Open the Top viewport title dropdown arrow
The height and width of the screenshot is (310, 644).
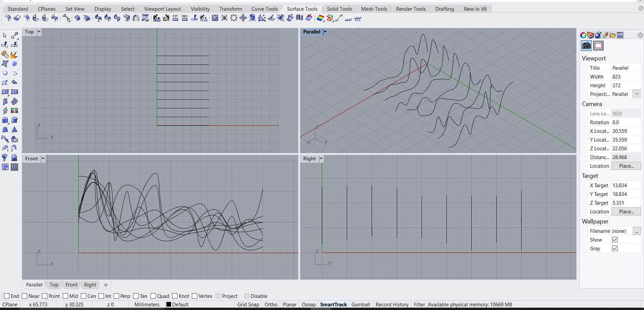(x=39, y=32)
